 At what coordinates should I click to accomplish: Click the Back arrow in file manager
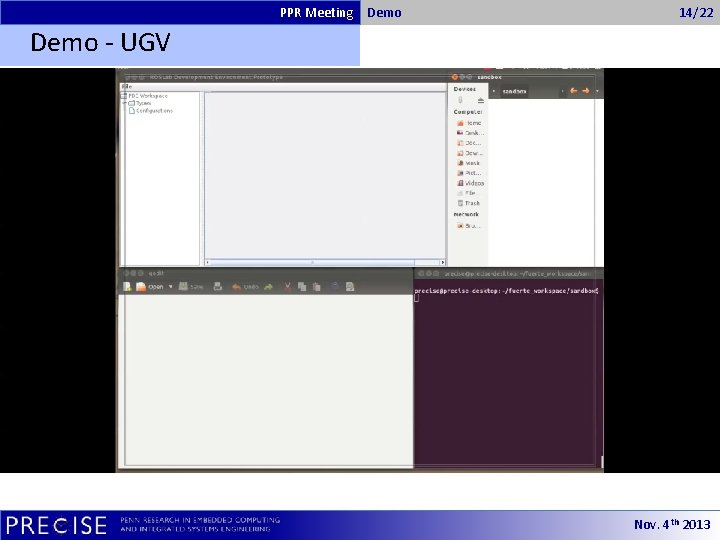click(x=573, y=91)
